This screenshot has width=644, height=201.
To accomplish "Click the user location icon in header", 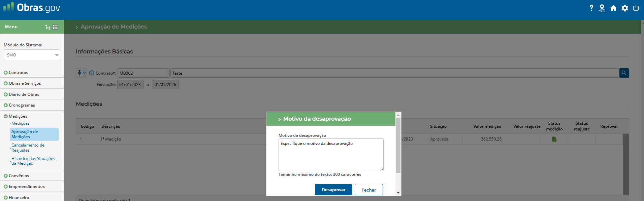I will pos(602,8).
